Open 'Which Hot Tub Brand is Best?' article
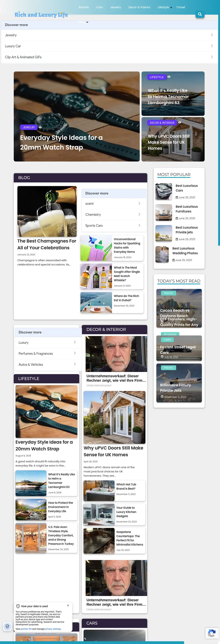This screenshot has width=220, height=644. pos(126,487)
